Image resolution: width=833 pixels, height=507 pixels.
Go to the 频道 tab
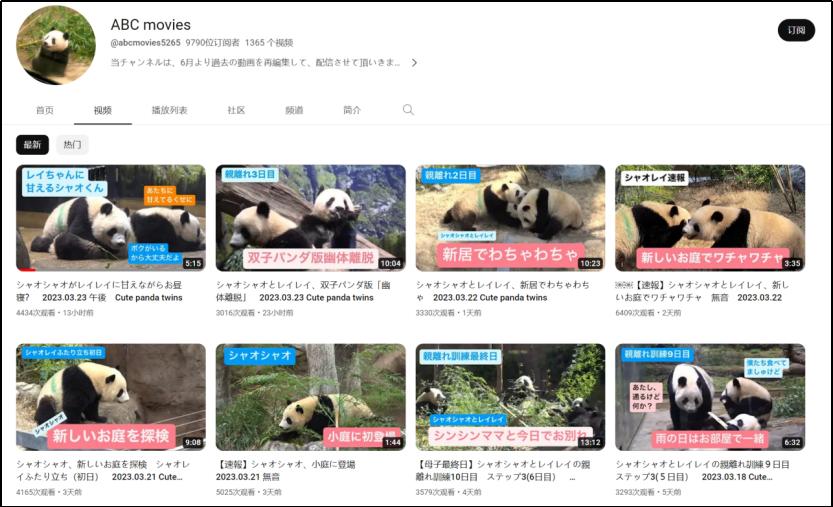point(294,110)
